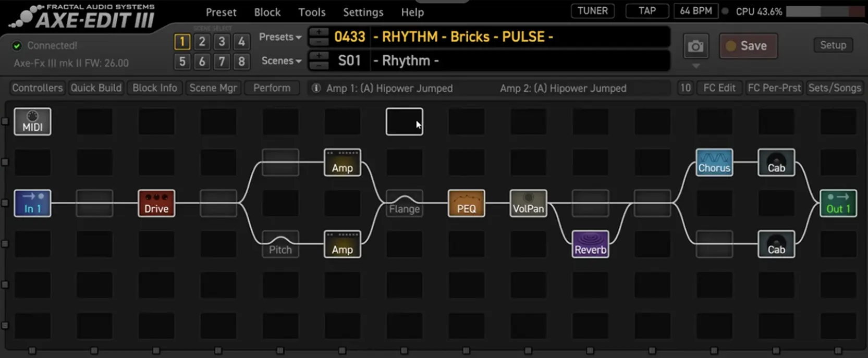Open the Scenes dropdown list

point(282,61)
